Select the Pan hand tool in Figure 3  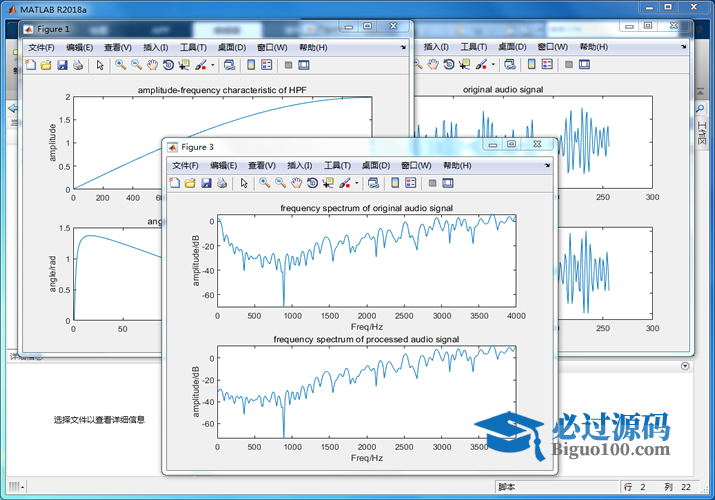[296, 183]
